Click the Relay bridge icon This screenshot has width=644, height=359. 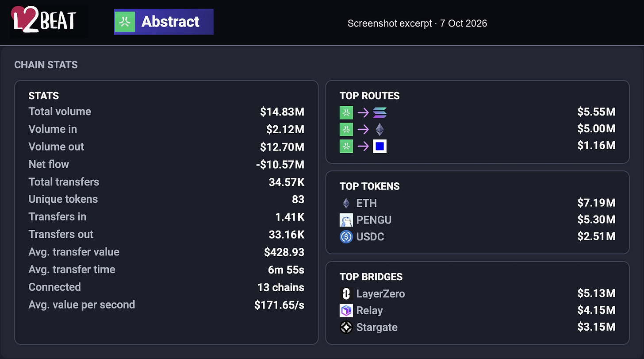pos(346,311)
